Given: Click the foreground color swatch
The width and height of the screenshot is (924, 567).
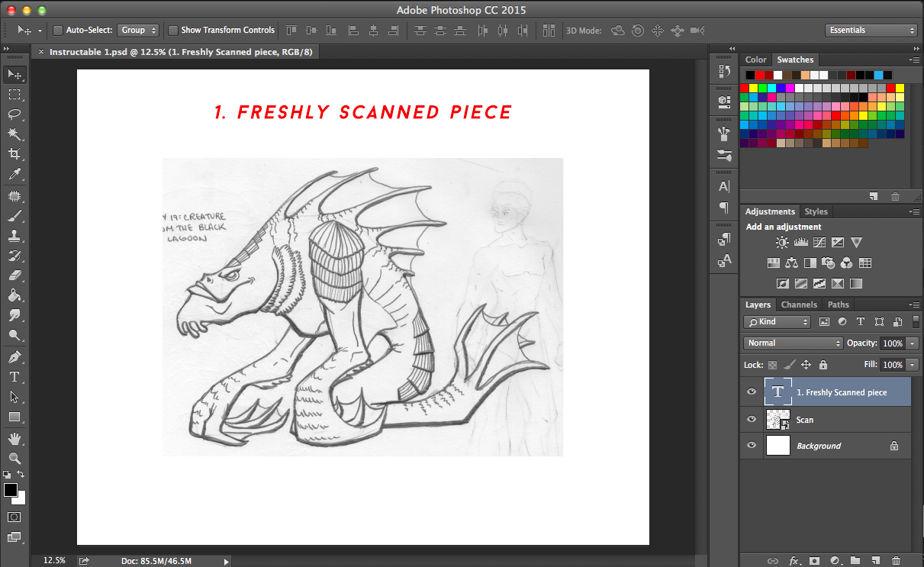Looking at the screenshot, I should [11, 490].
